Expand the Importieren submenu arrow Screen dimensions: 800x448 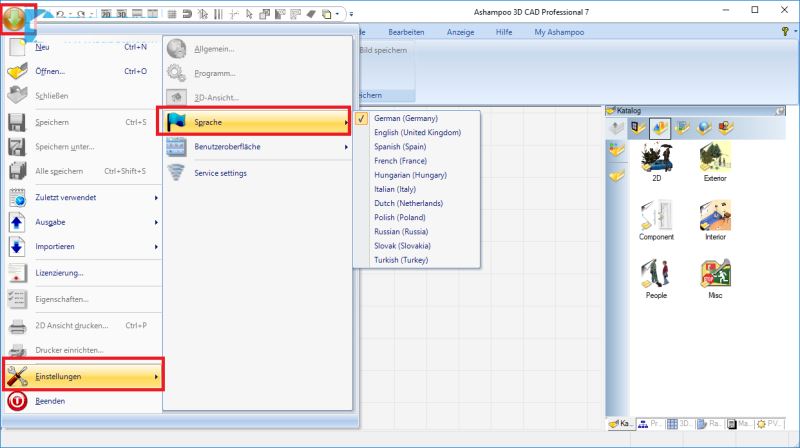tap(156, 247)
